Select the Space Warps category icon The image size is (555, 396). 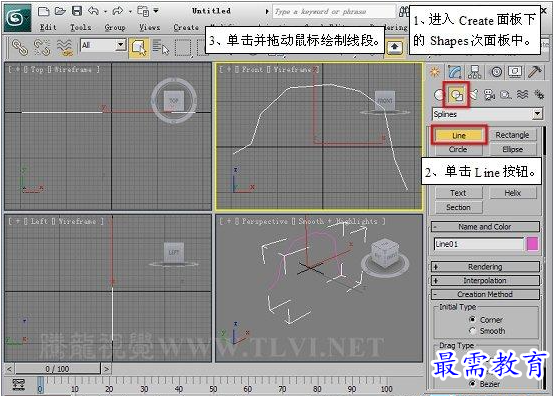click(522, 94)
